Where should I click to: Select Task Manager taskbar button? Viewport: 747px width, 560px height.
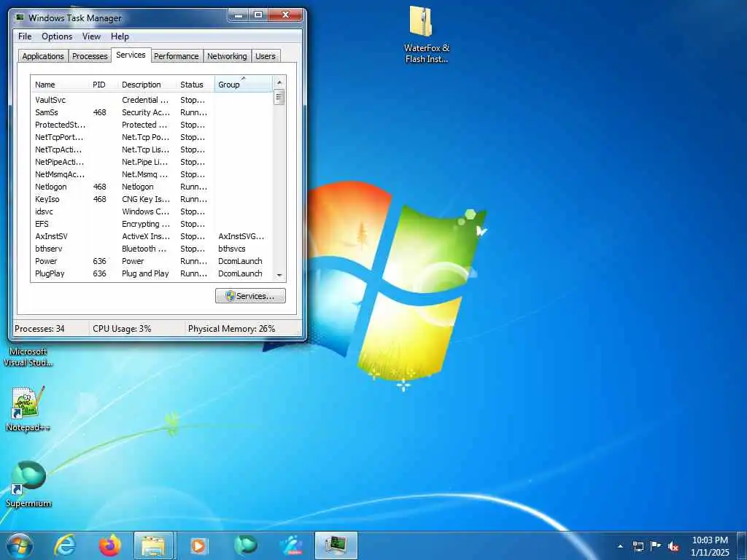point(336,545)
